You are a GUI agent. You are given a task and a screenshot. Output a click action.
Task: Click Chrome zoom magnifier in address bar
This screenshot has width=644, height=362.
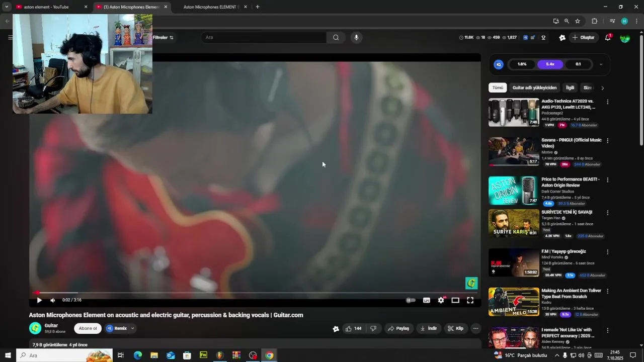(567, 21)
